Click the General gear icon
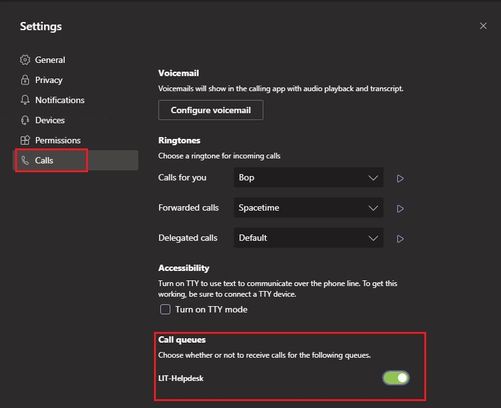This screenshot has height=408, width=501. coord(25,60)
